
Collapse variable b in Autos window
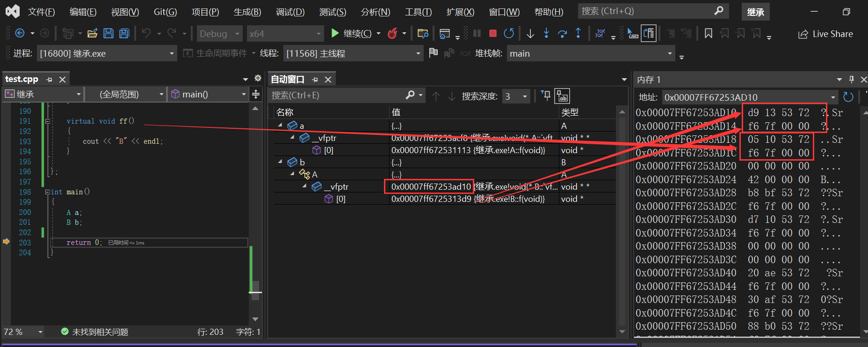pos(280,162)
